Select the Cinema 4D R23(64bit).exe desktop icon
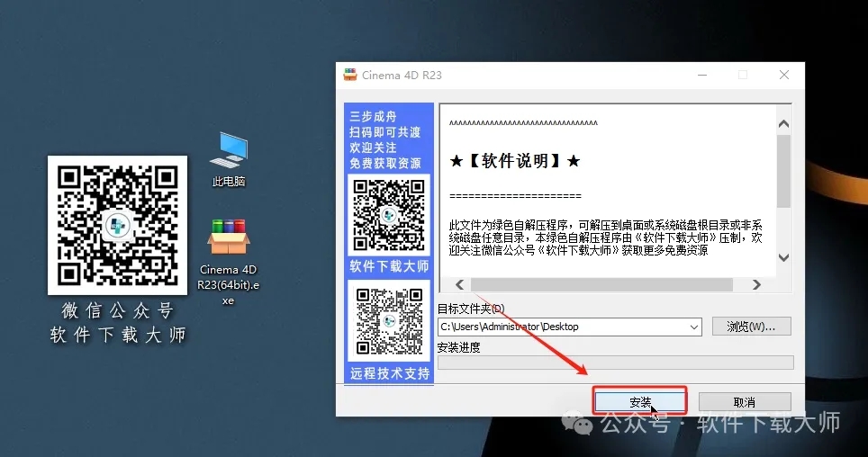 pos(228,237)
